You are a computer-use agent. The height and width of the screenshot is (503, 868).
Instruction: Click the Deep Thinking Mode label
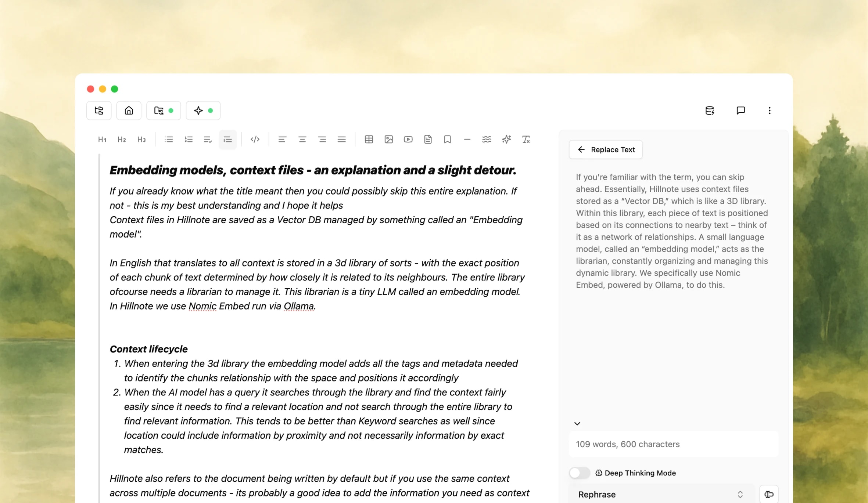[x=640, y=473]
